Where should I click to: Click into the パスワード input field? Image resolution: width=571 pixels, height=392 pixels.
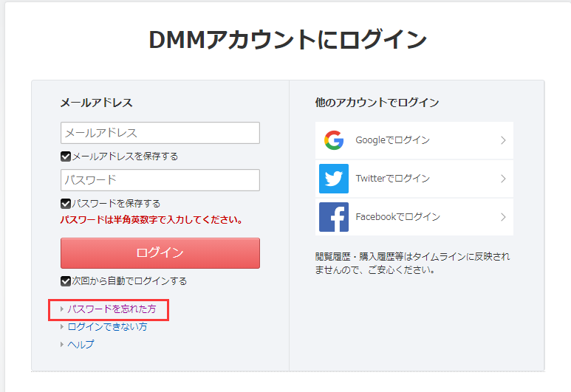(x=160, y=180)
